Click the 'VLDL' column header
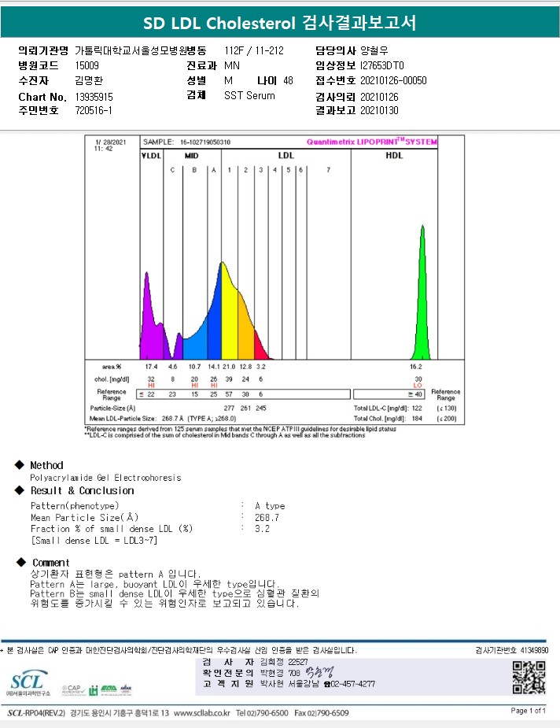 point(151,156)
